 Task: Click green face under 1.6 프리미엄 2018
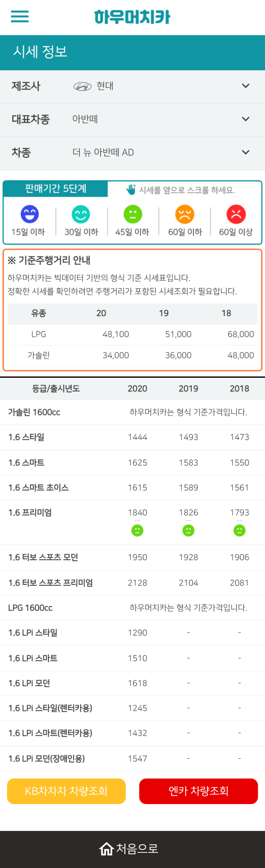[x=239, y=531]
